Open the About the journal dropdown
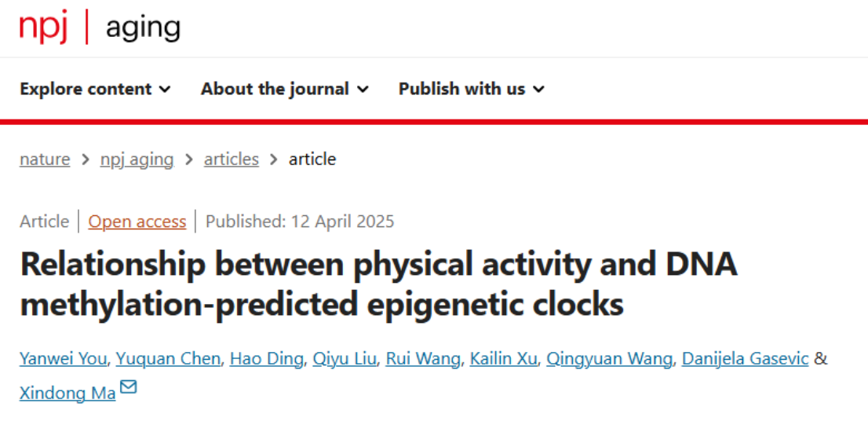Image resolution: width=868 pixels, height=429 pixels. [x=285, y=89]
